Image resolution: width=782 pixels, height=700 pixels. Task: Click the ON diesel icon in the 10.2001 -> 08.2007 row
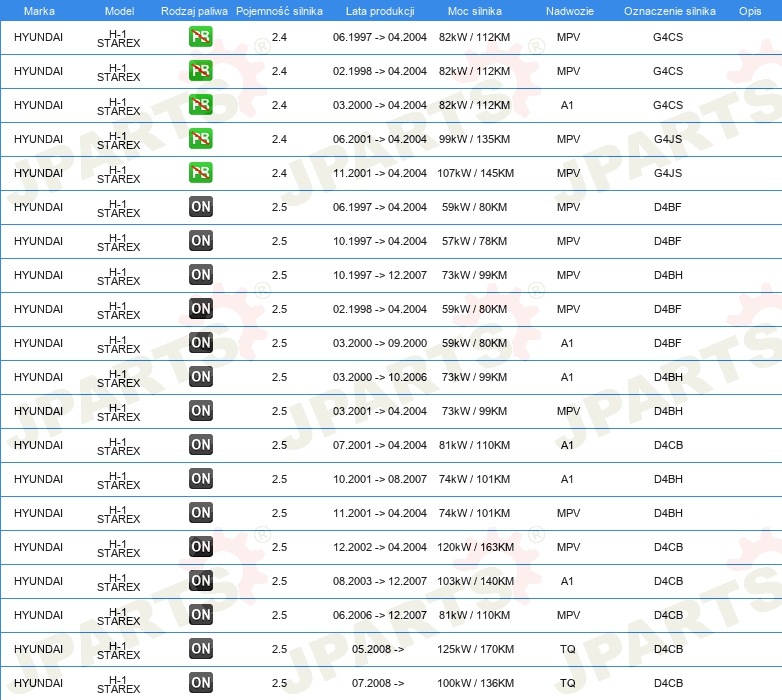click(x=200, y=479)
